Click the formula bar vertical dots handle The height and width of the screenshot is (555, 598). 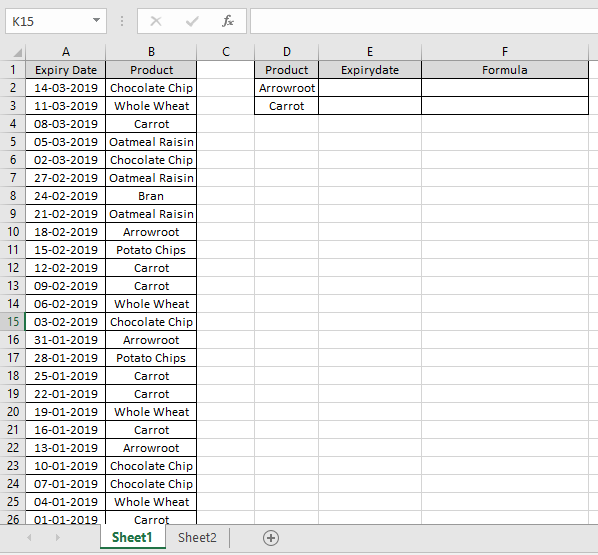[x=122, y=21]
